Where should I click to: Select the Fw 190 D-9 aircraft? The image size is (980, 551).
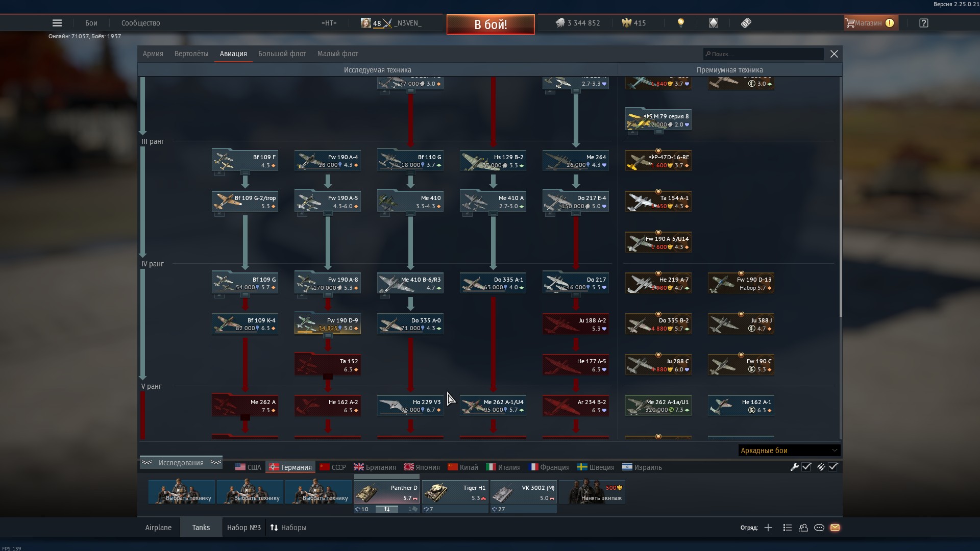(x=328, y=324)
